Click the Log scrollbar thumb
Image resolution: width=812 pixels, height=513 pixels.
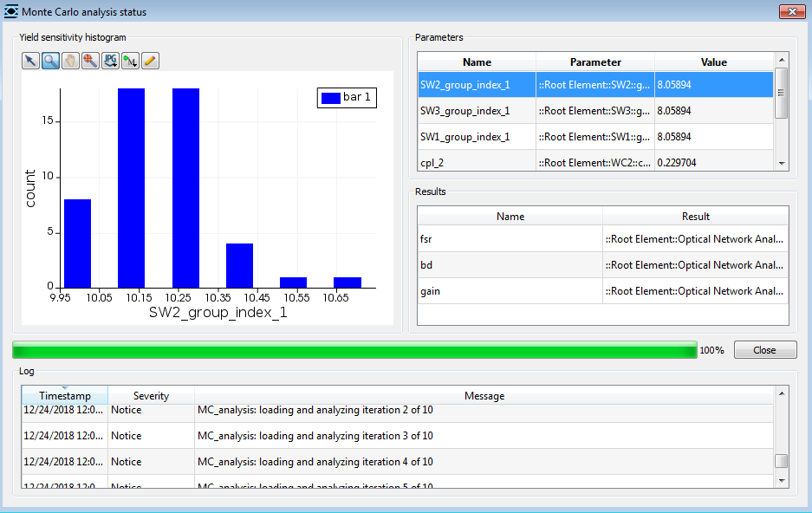(x=781, y=461)
